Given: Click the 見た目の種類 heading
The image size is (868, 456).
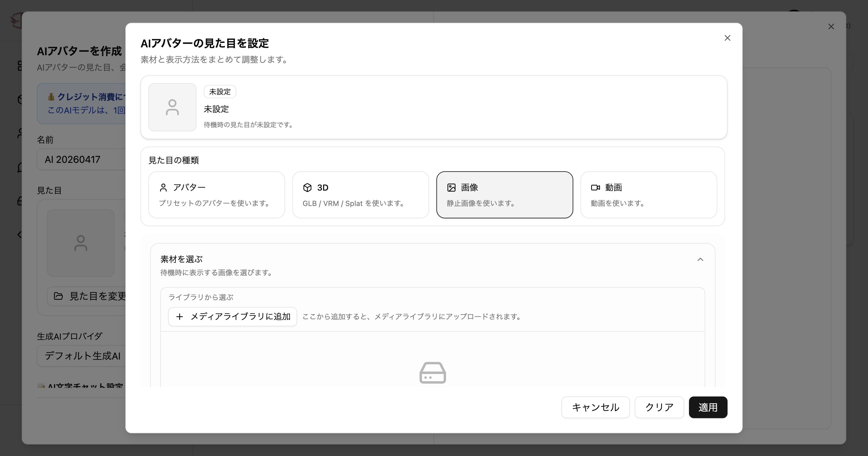Looking at the screenshot, I should [x=174, y=160].
